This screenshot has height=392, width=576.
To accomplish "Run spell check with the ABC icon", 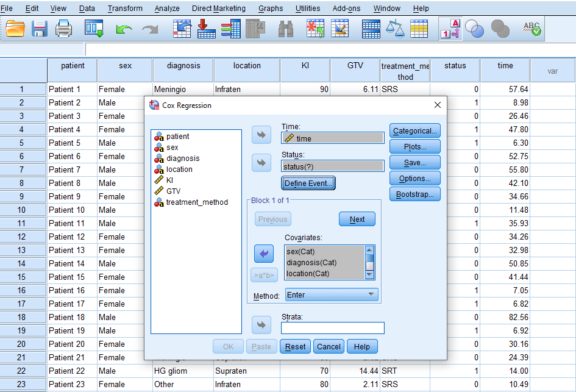I will click(x=532, y=29).
